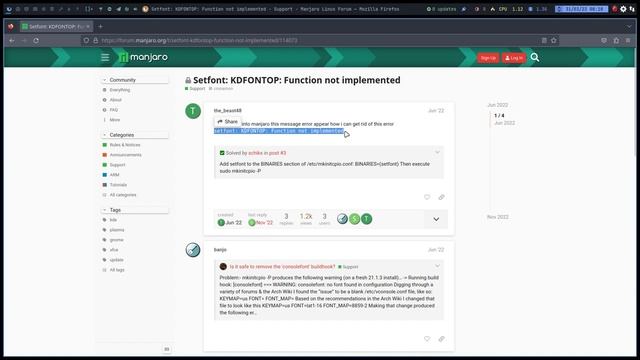Jump to Nov 2022 on timeline bottom
The height and width of the screenshot is (360, 640).
point(498,217)
